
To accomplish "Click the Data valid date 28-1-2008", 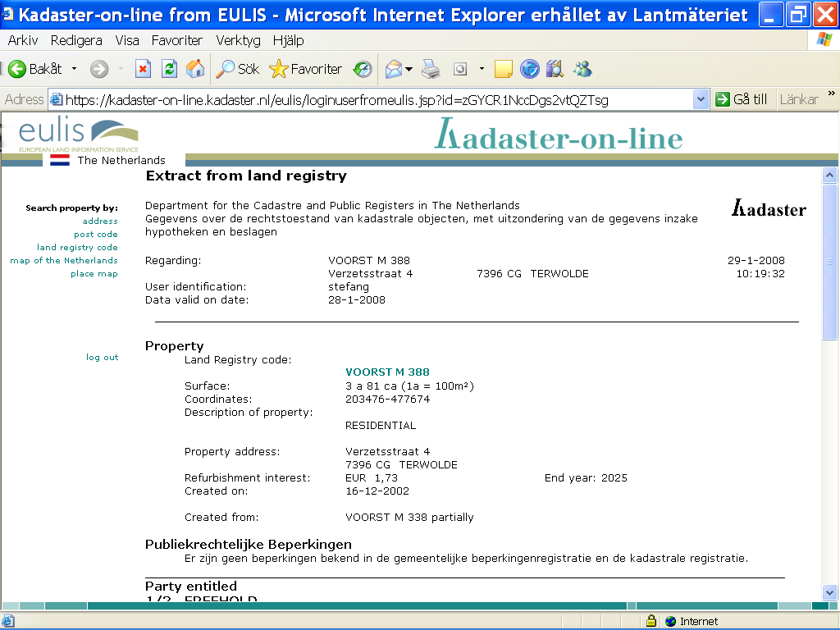I will 356,300.
